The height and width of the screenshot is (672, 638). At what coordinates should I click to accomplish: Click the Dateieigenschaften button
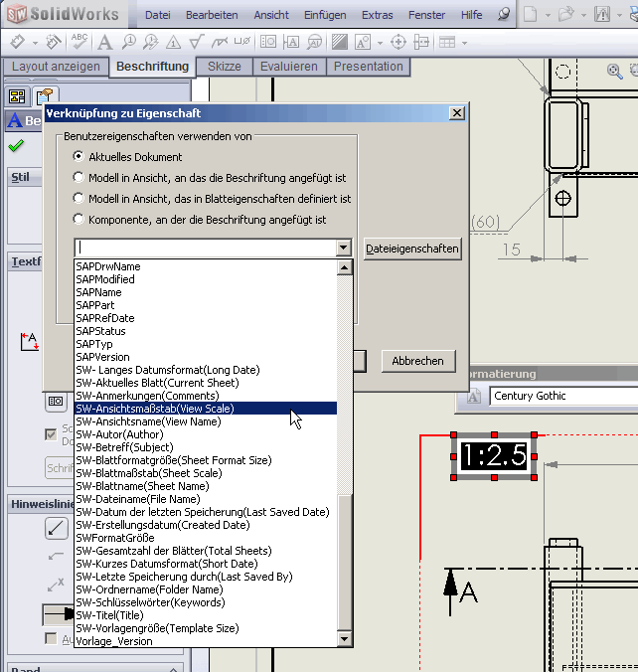point(412,249)
